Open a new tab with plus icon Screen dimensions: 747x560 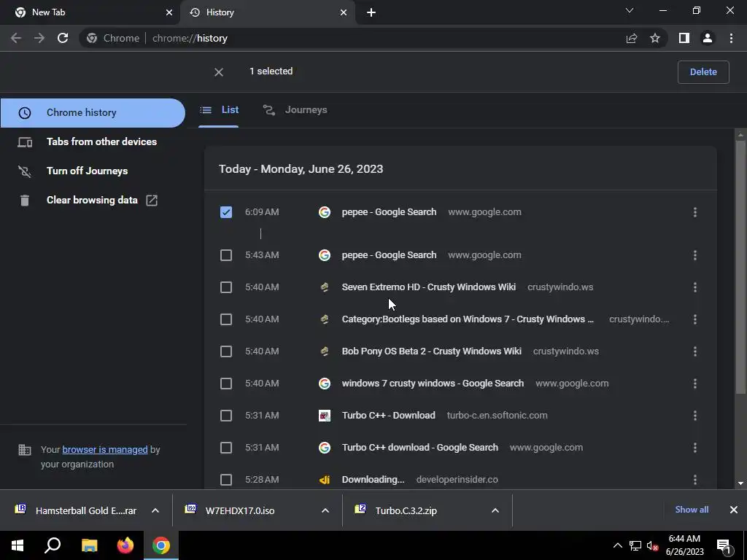(x=371, y=12)
